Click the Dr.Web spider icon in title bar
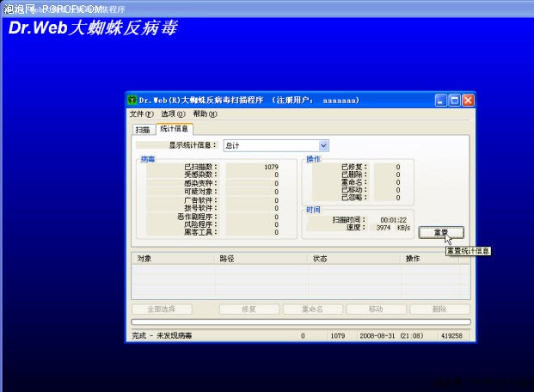534x392 pixels. (x=132, y=100)
